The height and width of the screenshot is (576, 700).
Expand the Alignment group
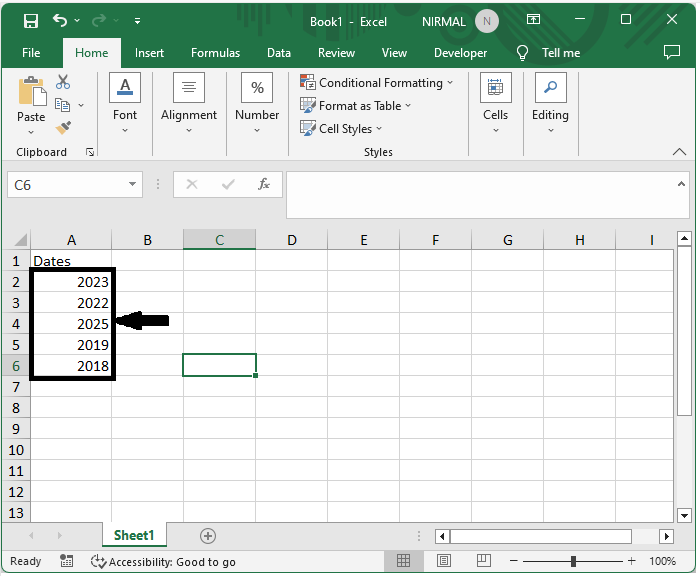[x=189, y=103]
